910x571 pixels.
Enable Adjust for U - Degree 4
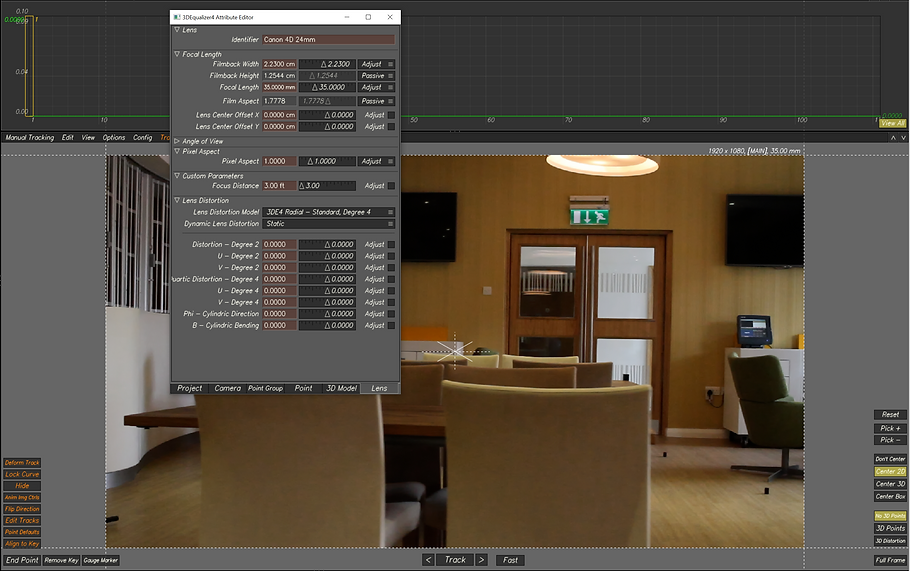coord(391,291)
